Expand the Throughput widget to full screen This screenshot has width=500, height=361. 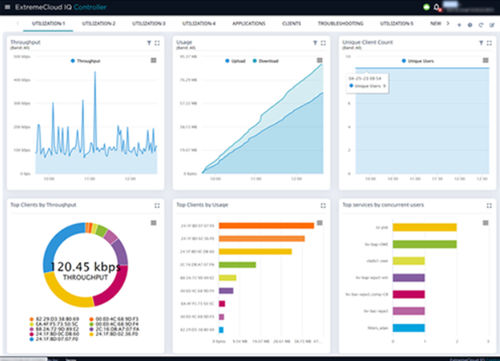click(157, 43)
